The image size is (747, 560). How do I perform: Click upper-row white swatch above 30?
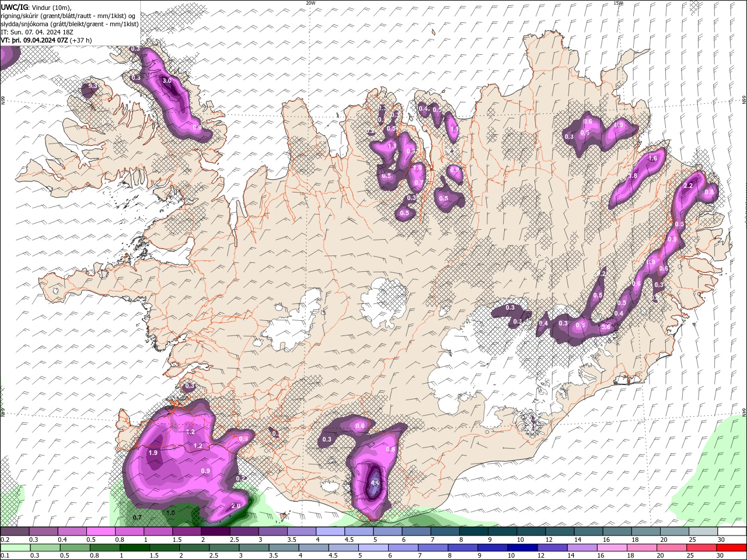click(732, 531)
